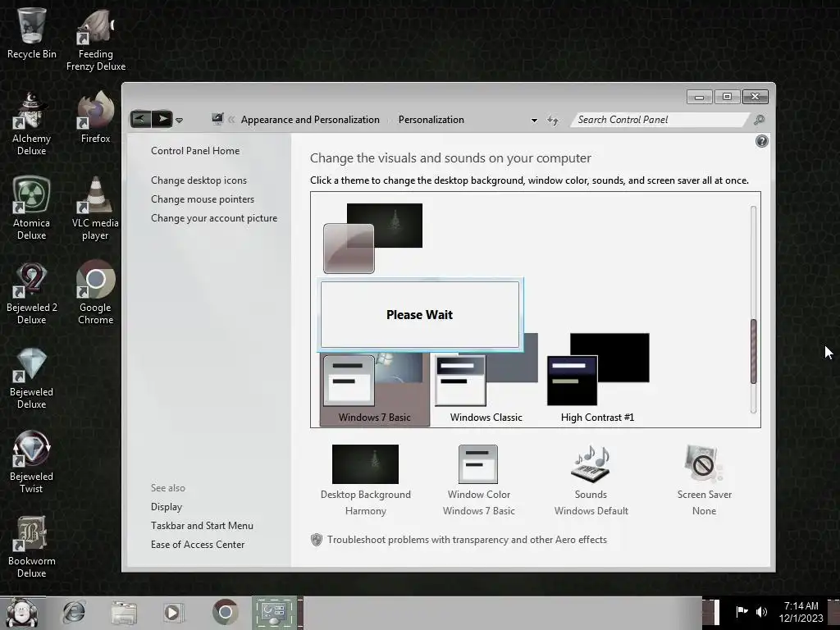Open Chrome from the taskbar
This screenshot has width=840, height=630.
[225, 612]
